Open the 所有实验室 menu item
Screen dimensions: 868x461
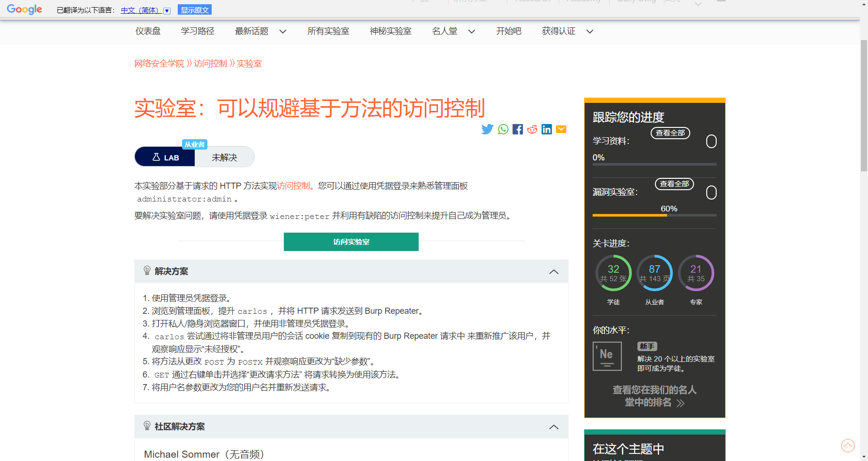coord(328,31)
